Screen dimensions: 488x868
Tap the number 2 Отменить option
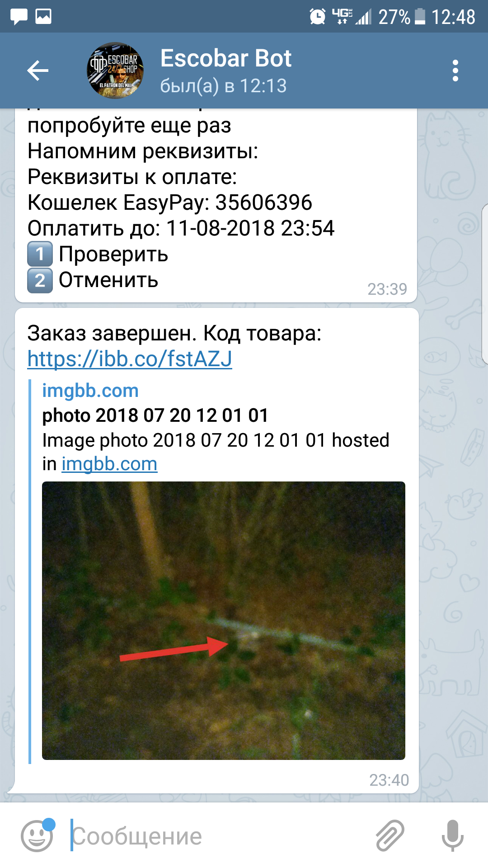pos(93,280)
